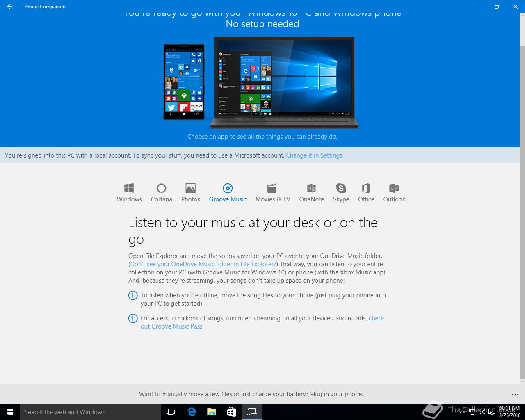Open the taskbar clock showing 10:11 AM

pos(509,412)
